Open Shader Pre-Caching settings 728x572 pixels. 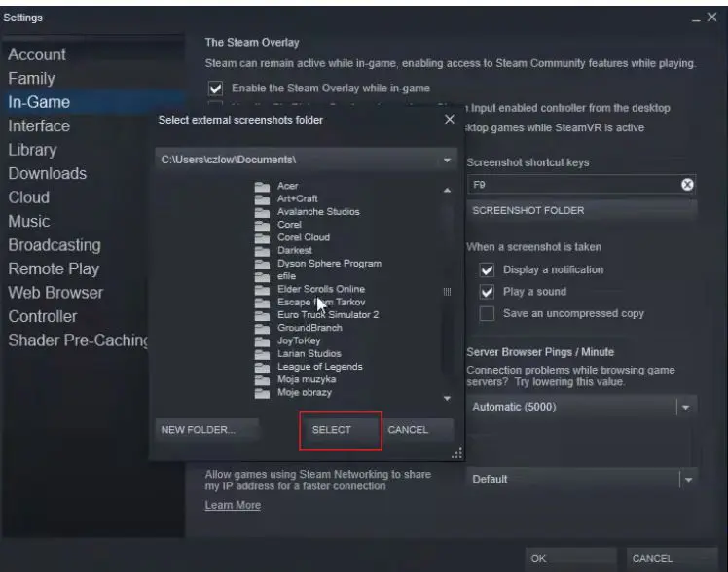(78, 340)
